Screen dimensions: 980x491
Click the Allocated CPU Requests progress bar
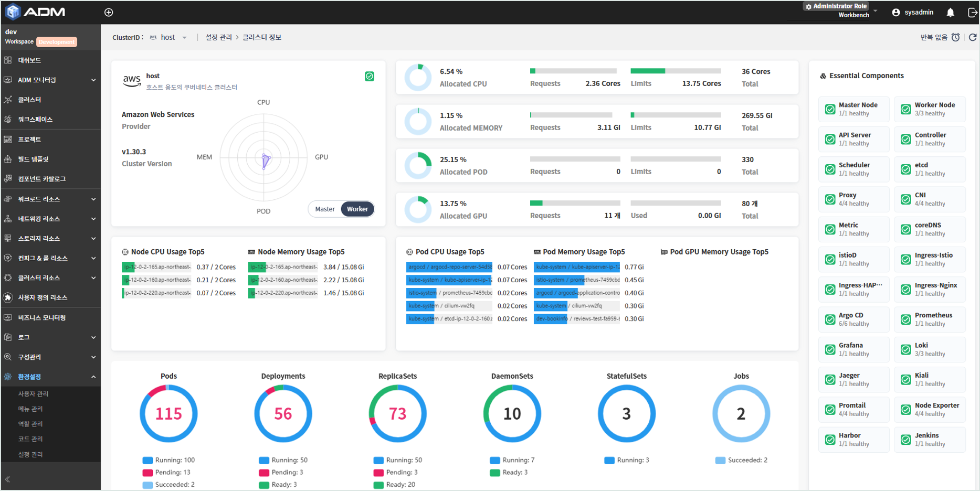(x=573, y=71)
